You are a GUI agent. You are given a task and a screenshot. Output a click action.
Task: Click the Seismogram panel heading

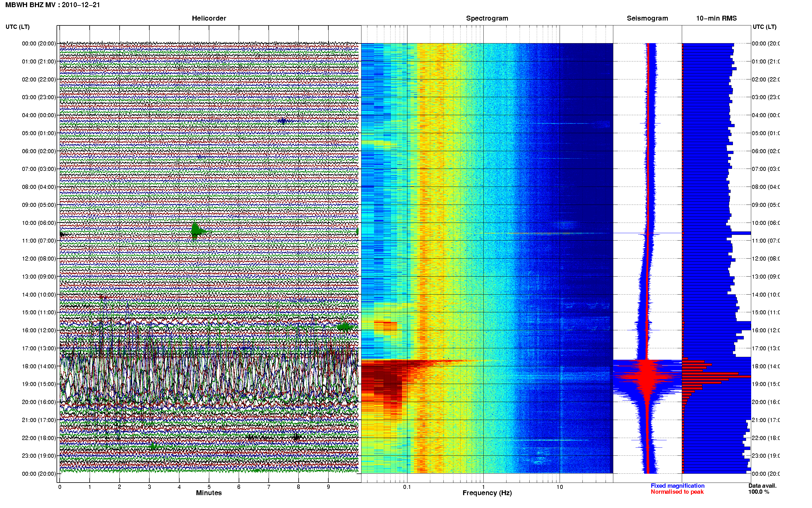tap(647, 18)
